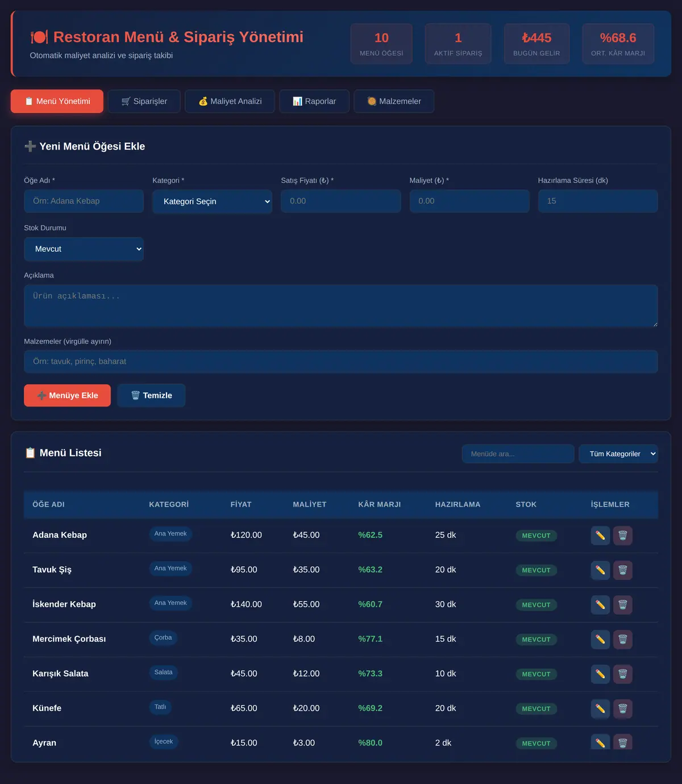
Task: Delete the Ayran menu item
Action: pos(623,742)
